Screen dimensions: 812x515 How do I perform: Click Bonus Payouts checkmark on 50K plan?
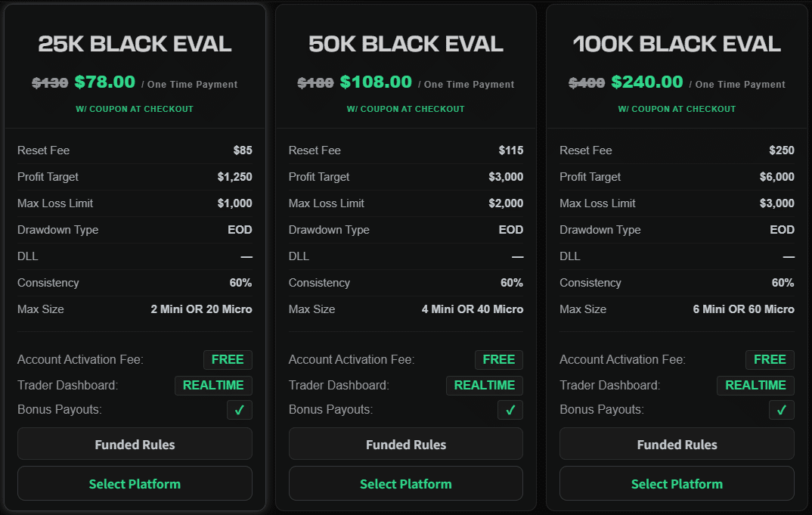pyautogui.click(x=510, y=410)
